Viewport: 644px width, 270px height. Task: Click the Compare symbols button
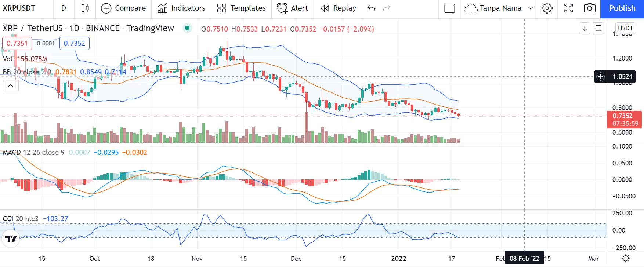pos(123,8)
